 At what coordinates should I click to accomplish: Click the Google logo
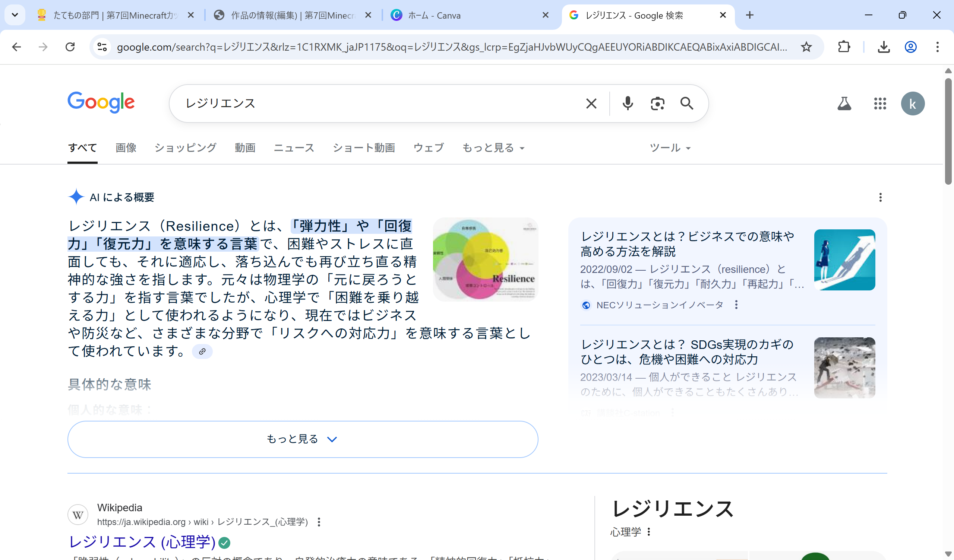coord(101,102)
